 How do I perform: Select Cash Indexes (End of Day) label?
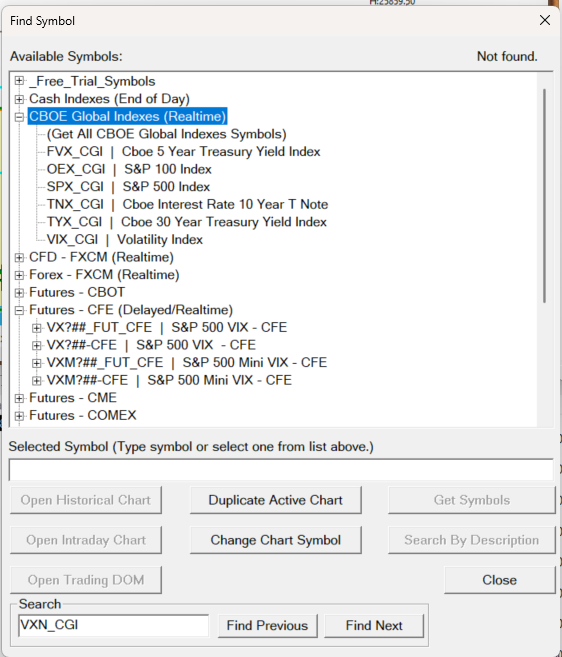pos(109,99)
